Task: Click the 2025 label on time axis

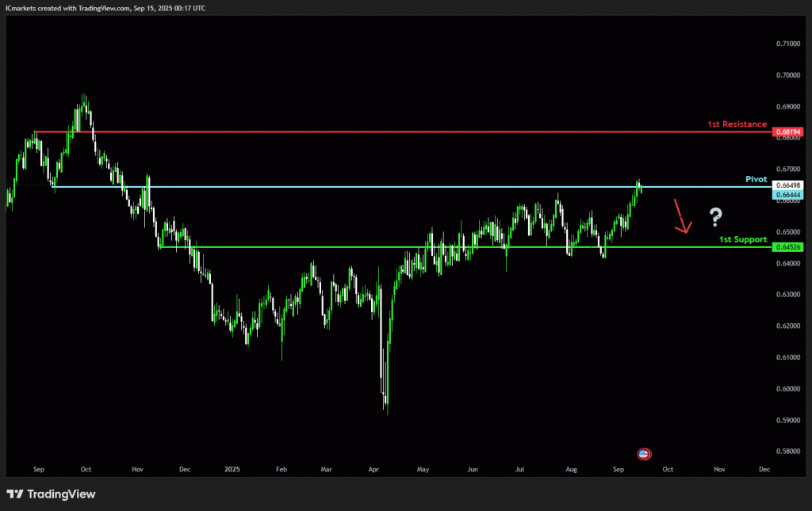Action: point(232,469)
